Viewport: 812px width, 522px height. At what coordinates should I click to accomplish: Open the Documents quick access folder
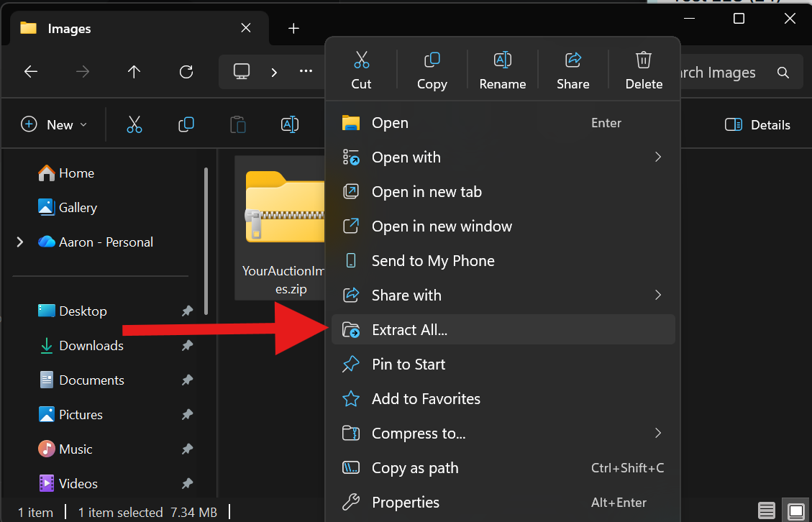[x=82, y=380]
